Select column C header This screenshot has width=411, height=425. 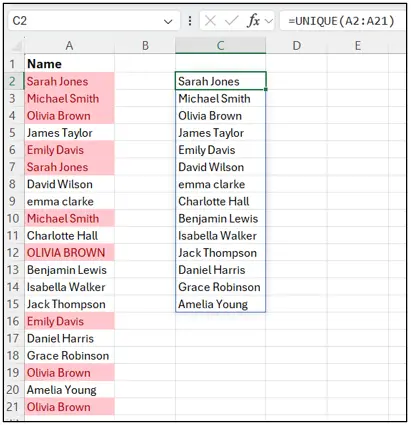pyautogui.click(x=220, y=46)
